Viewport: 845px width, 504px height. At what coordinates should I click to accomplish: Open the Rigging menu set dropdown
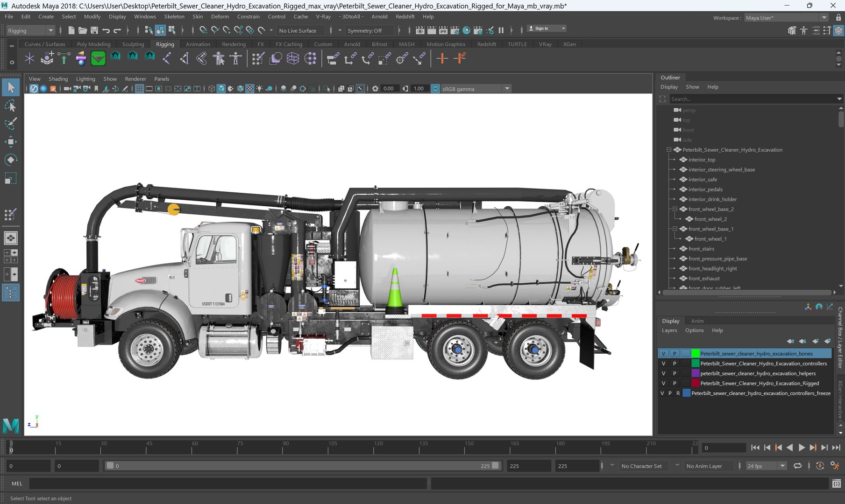[x=31, y=30]
